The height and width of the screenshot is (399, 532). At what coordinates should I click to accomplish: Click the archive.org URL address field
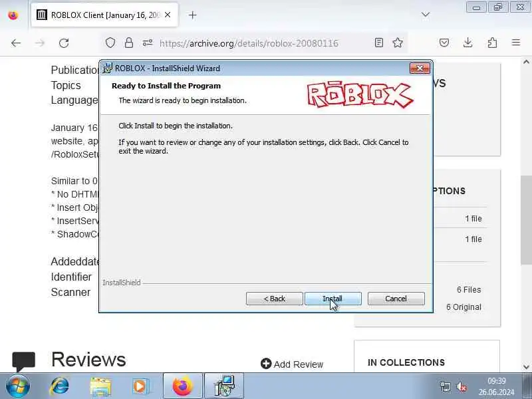249,43
